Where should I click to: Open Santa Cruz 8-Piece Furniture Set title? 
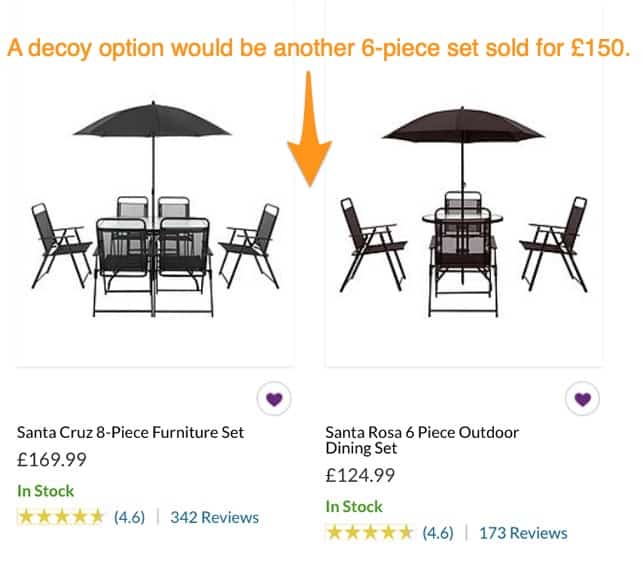pos(130,432)
